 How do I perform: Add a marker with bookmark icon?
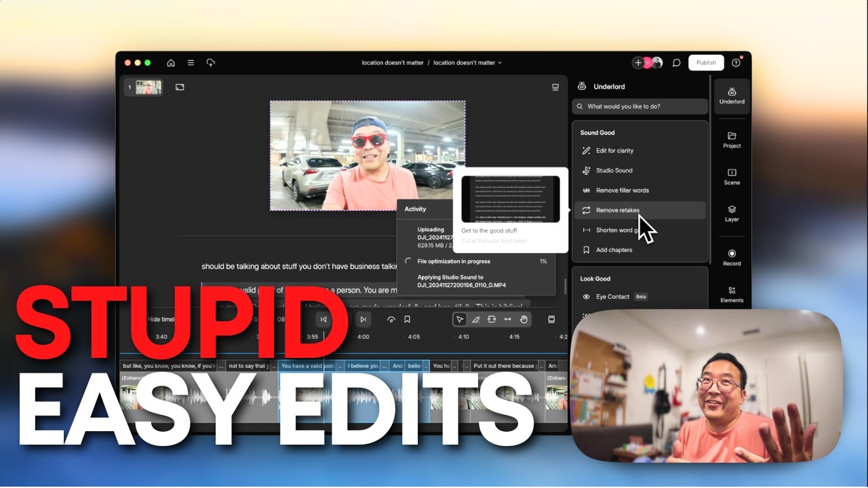coord(408,319)
